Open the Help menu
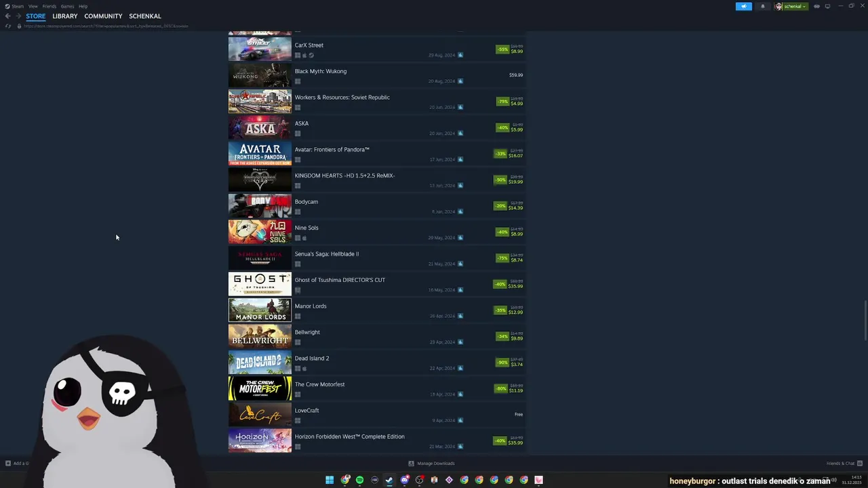This screenshot has height=488, width=868. point(83,6)
